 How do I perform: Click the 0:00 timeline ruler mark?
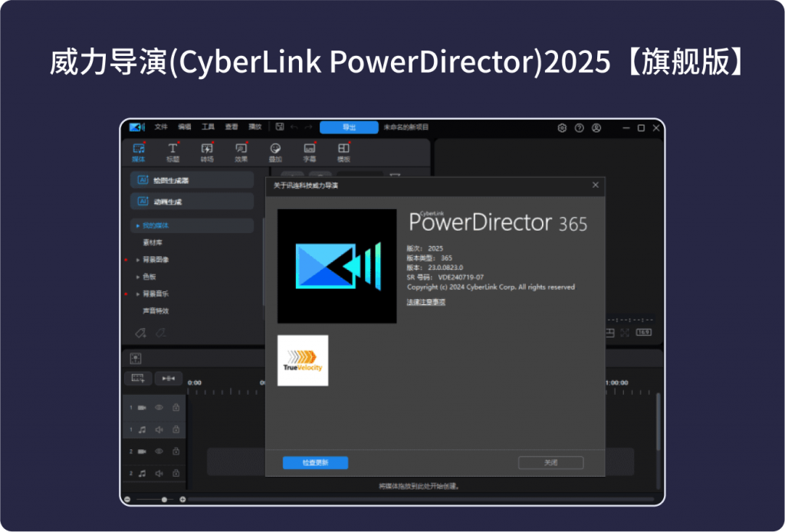point(195,383)
